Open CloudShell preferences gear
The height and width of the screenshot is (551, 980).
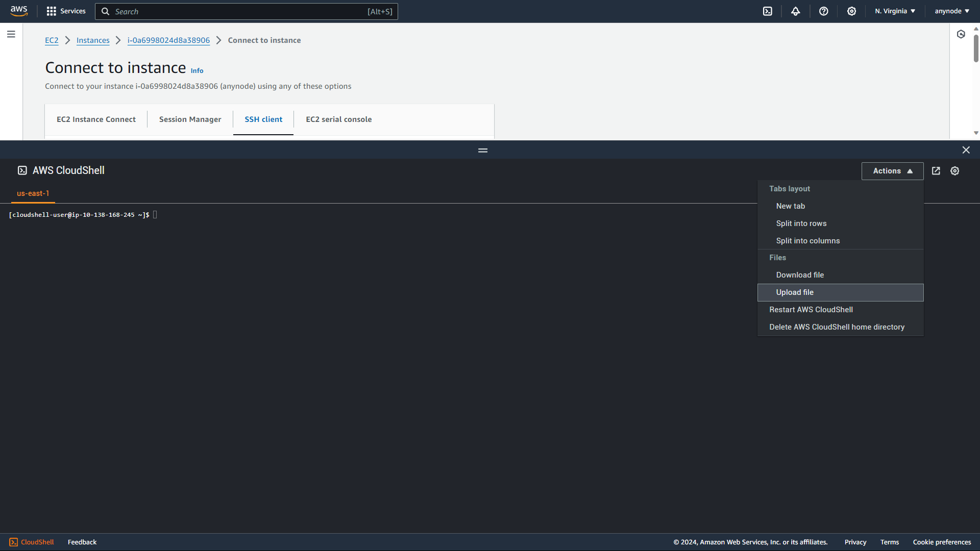coord(954,171)
